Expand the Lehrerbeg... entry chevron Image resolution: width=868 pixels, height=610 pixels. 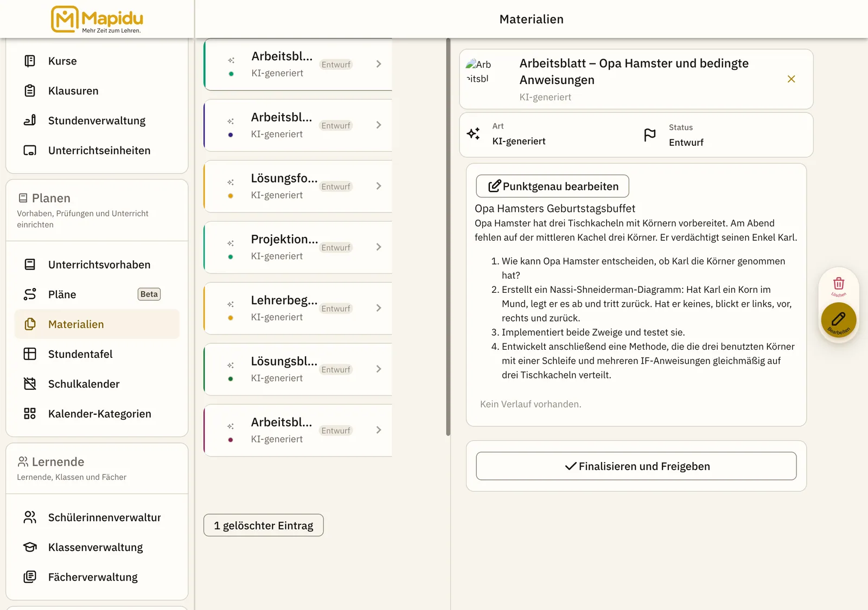[x=379, y=308]
